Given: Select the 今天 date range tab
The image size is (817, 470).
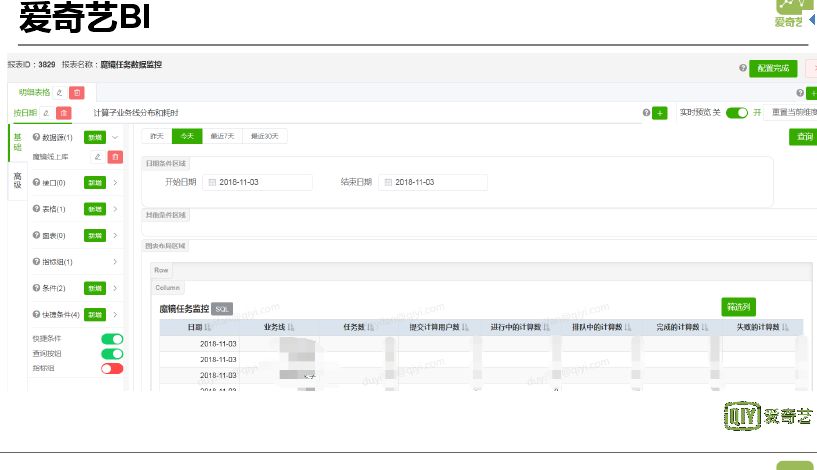Looking at the screenshot, I should coord(187,136).
